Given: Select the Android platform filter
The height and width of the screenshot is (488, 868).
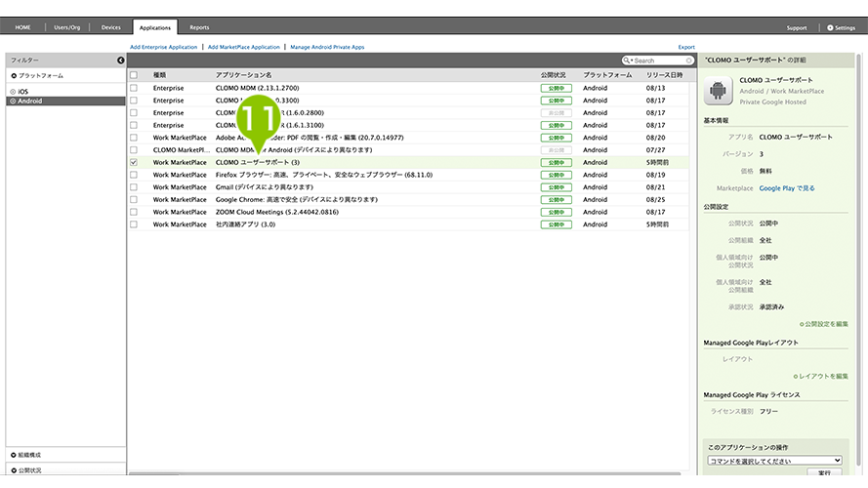Looking at the screenshot, I should [x=65, y=102].
